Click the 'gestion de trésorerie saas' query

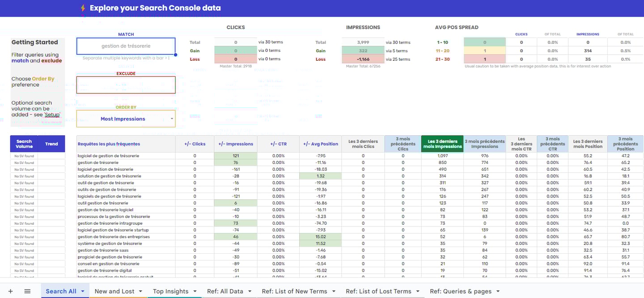coord(103,250)
